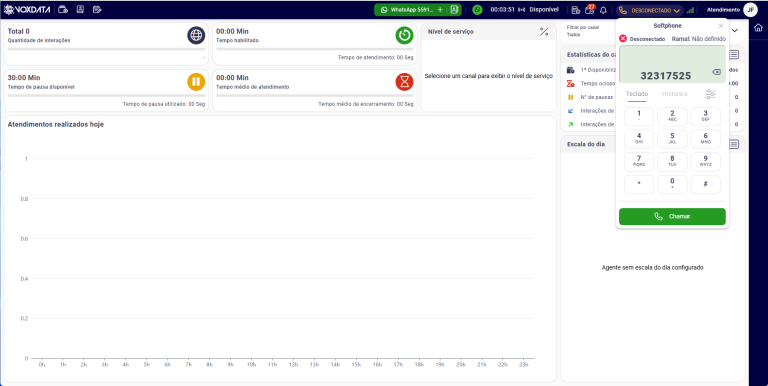Click the percent icon in the Nível de serviço header
This screenshot has width=768, height=386.
(x=544, y=32)
